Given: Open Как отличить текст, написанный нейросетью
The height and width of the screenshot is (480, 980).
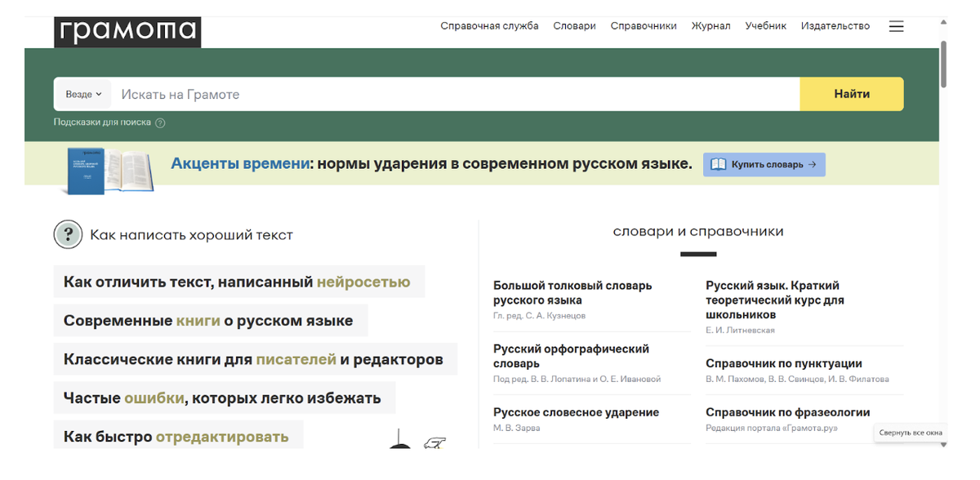Looking at the screenshot, I should [x=238, y=282].
